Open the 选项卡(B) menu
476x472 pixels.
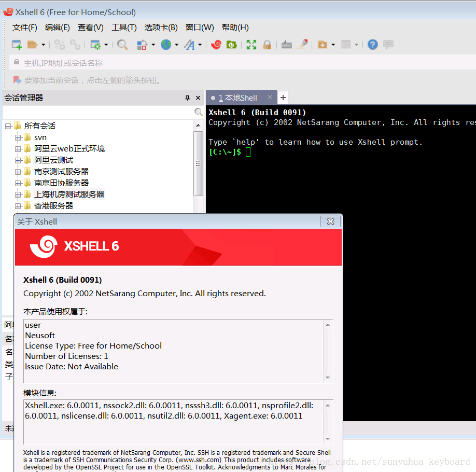click(161, 27)
